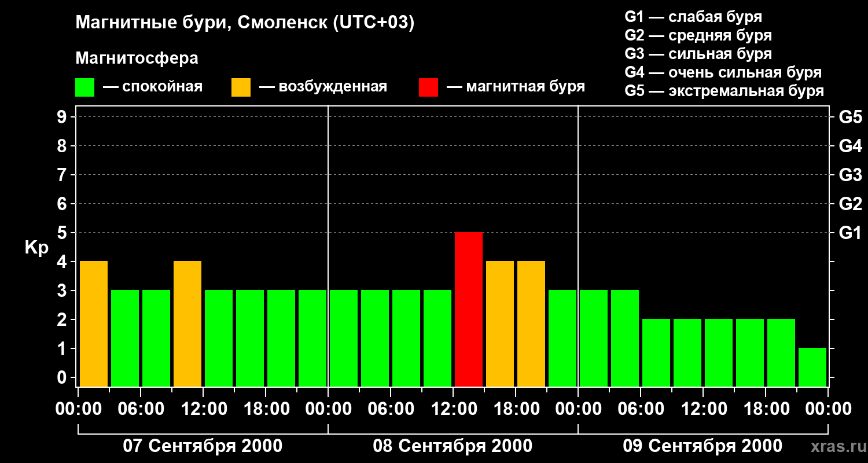Viewport: 868px width, 463px height.
Task: Click the yellow bar ending at 12:00 on 07 Сентября
Action: [187, 324]
